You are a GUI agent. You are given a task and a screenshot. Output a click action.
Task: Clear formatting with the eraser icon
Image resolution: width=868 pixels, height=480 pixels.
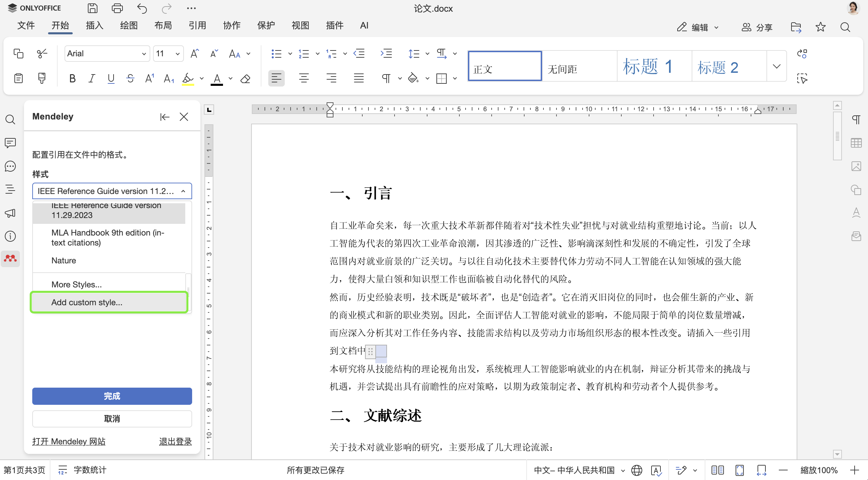click(x=245, y=79)
